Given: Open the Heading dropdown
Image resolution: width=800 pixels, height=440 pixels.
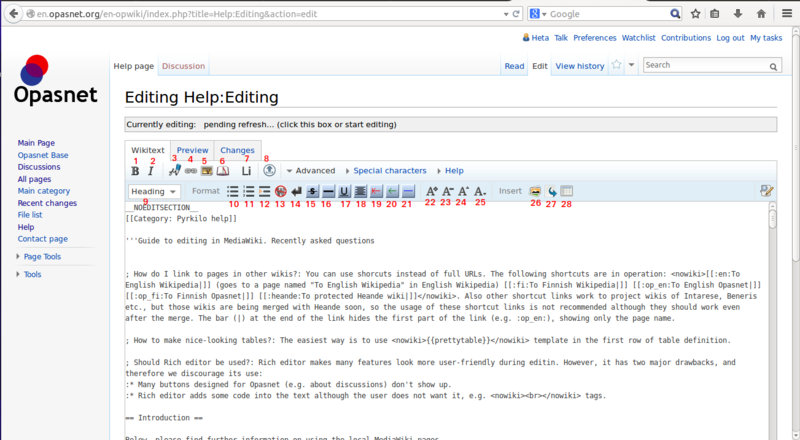Looking at the screenshot, I should [154, 191].
